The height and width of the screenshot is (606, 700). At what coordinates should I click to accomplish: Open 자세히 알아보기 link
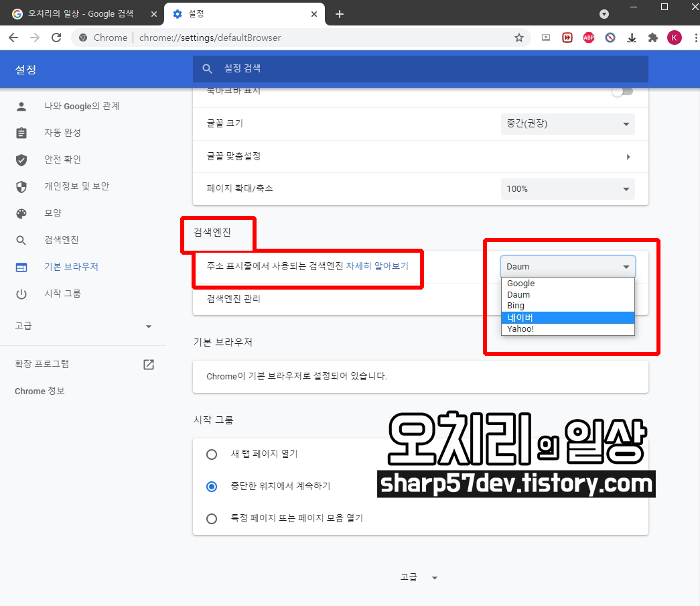tap(377, 266)
